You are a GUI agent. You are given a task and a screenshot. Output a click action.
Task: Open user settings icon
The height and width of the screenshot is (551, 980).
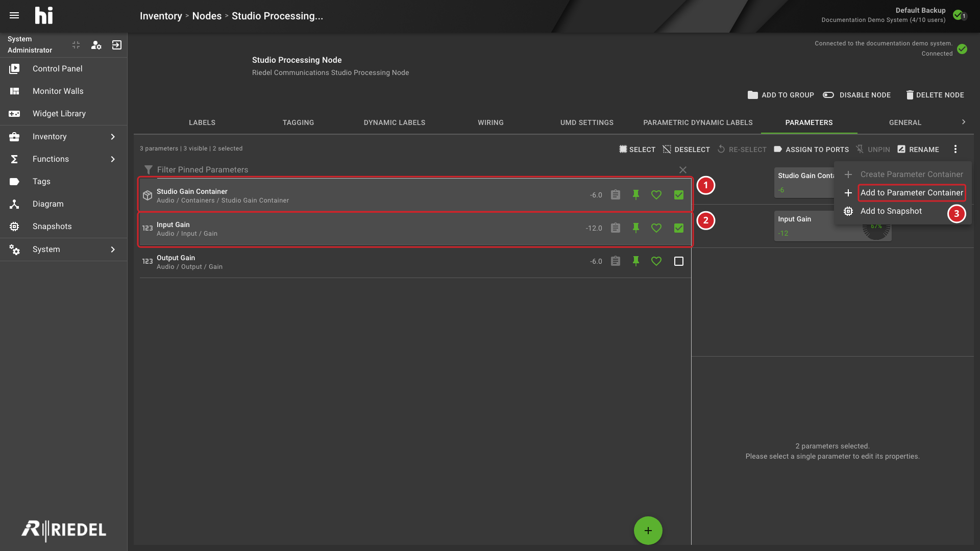96,45
